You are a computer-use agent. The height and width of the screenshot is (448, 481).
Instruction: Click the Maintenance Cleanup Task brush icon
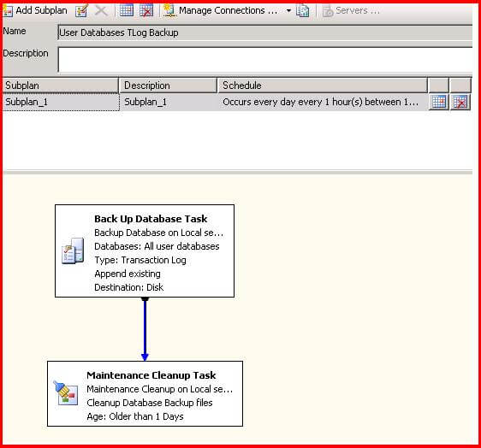coord(66,393)
